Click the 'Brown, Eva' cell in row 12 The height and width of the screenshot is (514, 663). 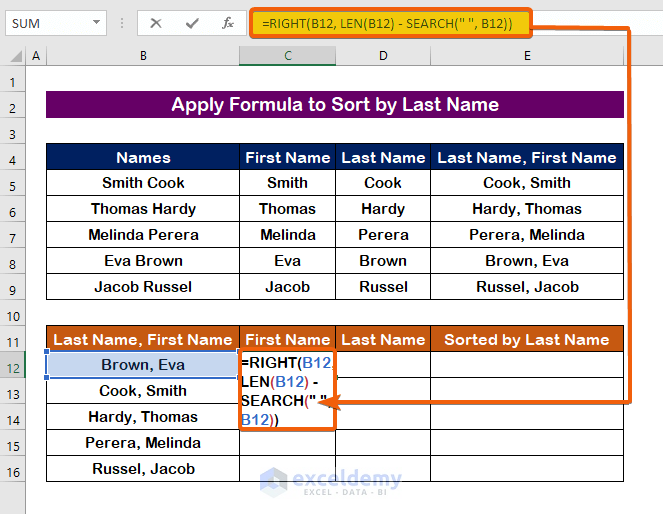[x=143, y=365]
